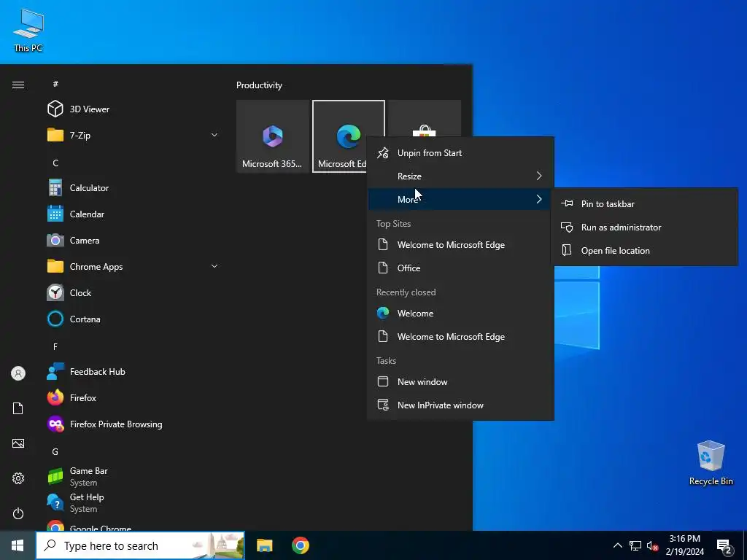The width and height of the screenshot is (747, 560).
Task: Open the Clock app icon
Action: 55,293
